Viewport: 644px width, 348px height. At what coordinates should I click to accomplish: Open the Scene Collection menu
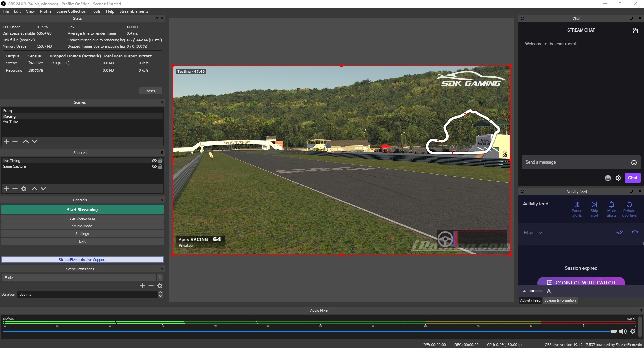click(x=71, y=11)
